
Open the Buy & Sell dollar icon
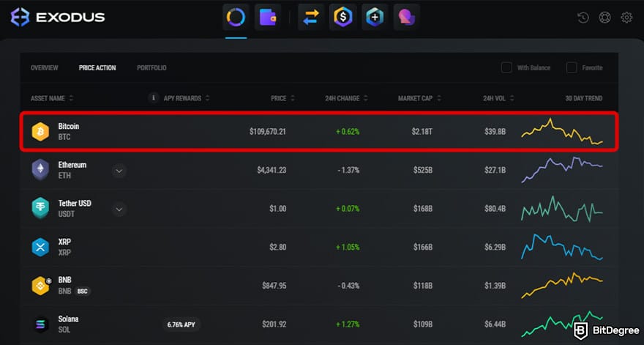click(x=342, y=18)
